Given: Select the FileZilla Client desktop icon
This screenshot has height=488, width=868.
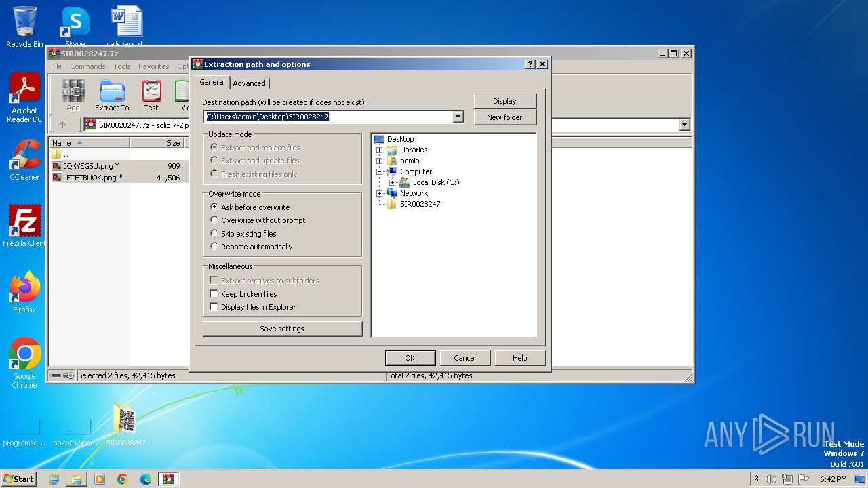Looking at the screenshot, I should click(24, 226).
